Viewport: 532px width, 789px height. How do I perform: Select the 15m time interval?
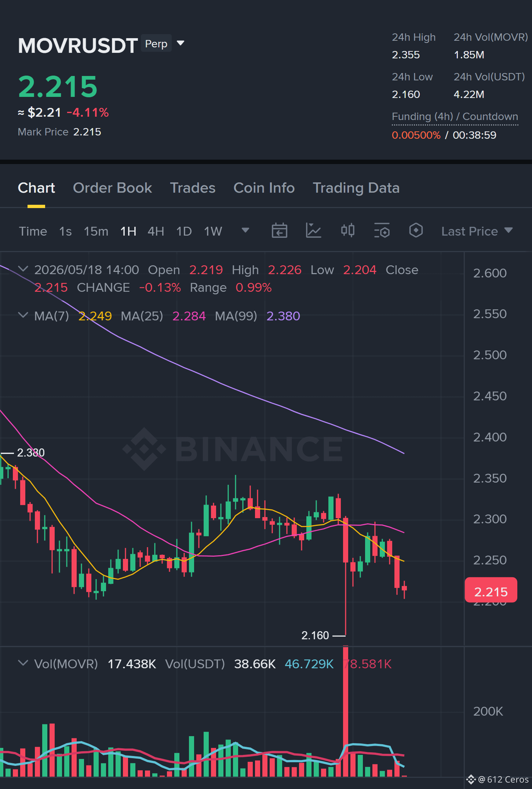pyautogui.click(x=96, y=231)
